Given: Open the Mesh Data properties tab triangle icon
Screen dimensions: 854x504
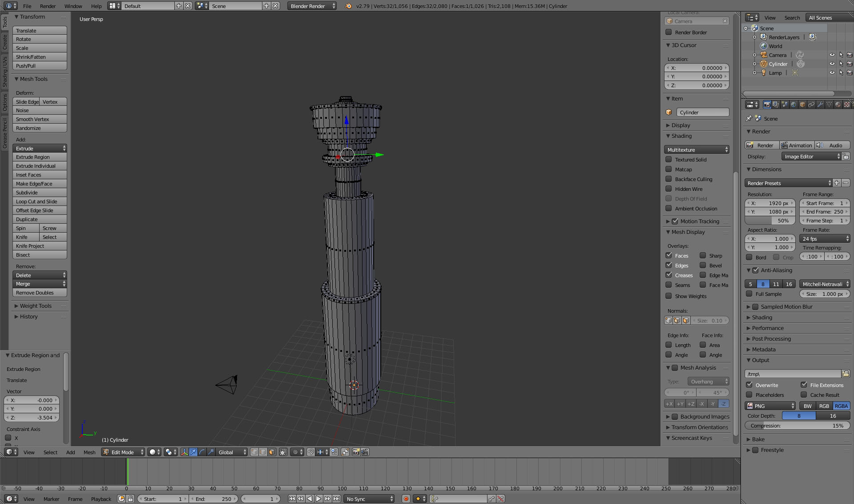Looking at the screenshot, I should [829, 105].
